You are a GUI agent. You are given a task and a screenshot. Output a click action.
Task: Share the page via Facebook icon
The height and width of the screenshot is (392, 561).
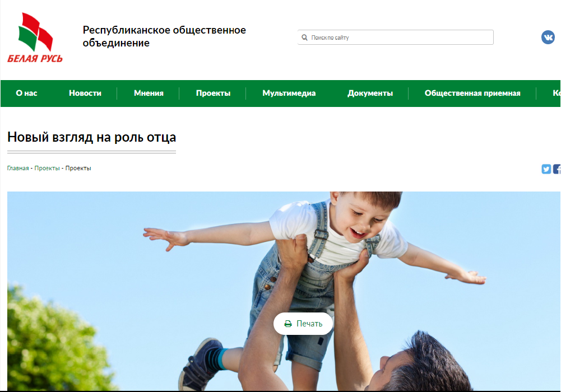(x=557, y=169)
